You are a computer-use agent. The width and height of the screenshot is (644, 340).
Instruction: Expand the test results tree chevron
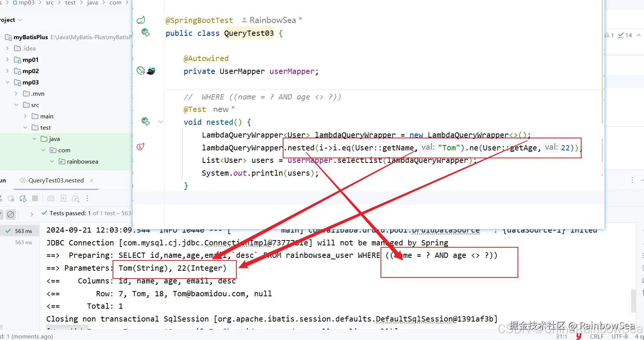(32, 214)
